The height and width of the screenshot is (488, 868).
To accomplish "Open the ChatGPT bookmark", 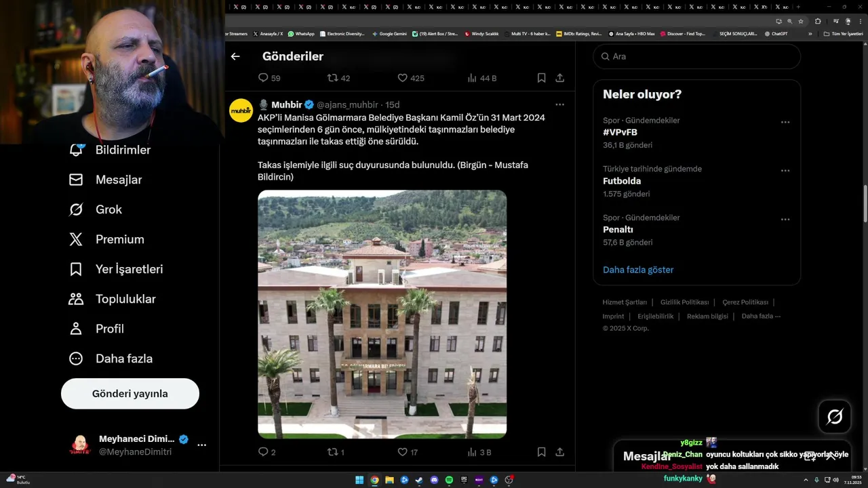I will [x=776, y=33].
